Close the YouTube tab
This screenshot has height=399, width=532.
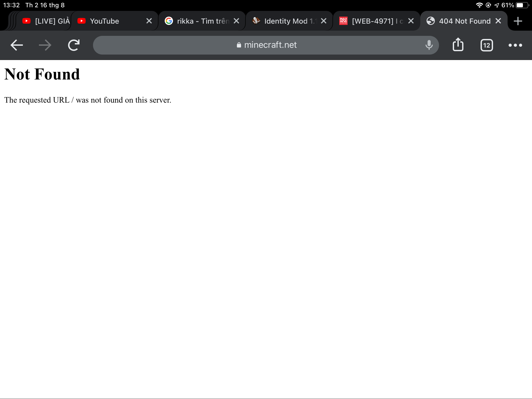pos(149,21)
